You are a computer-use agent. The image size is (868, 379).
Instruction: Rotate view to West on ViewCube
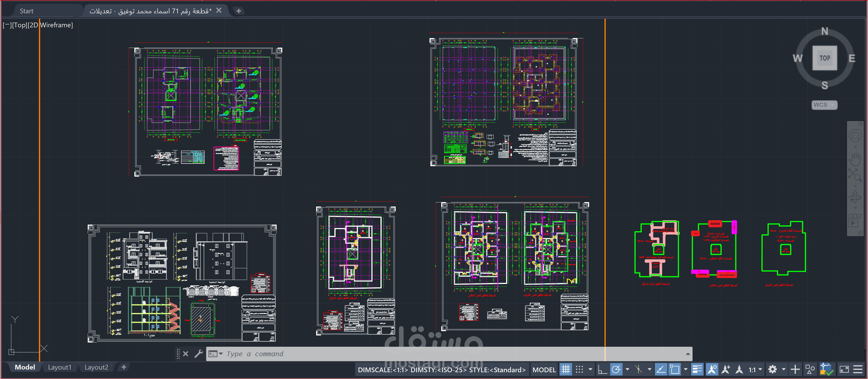(797, 58)
